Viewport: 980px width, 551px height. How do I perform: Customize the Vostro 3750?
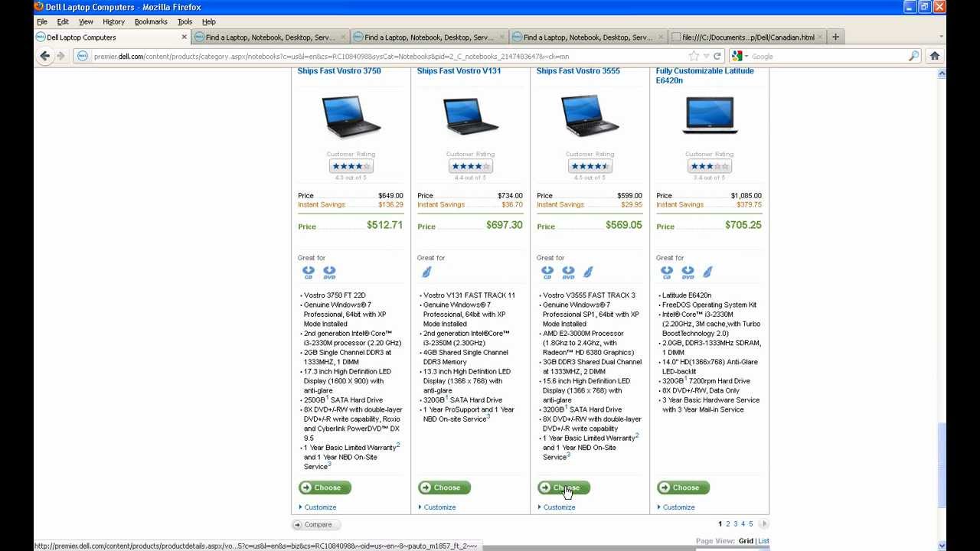pos(320,507)
